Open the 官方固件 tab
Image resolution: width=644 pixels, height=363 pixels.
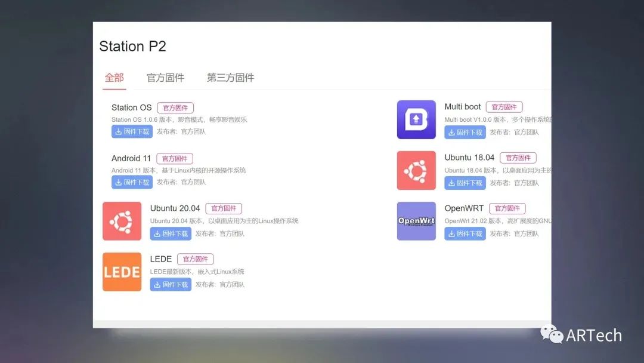pos(165,77)
